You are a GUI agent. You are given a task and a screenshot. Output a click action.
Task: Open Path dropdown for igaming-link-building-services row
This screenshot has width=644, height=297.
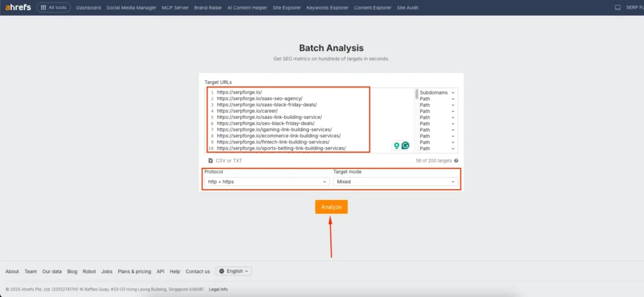coord(437,130)
